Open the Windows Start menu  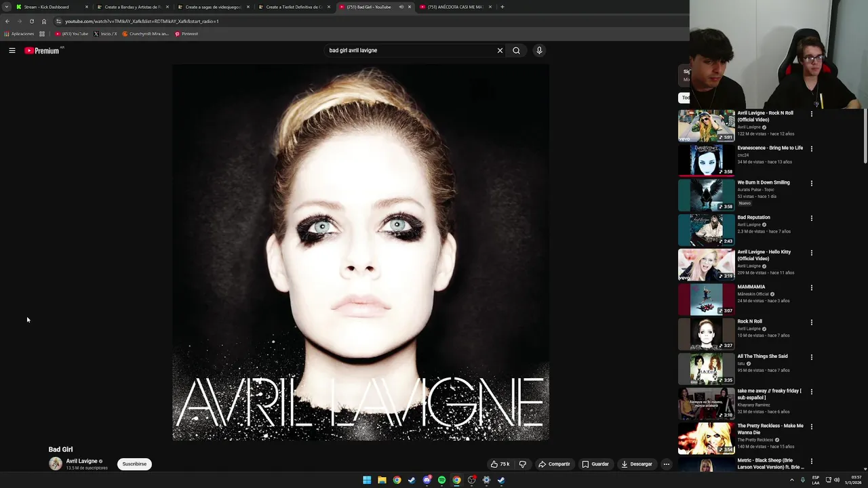[367, 480]
